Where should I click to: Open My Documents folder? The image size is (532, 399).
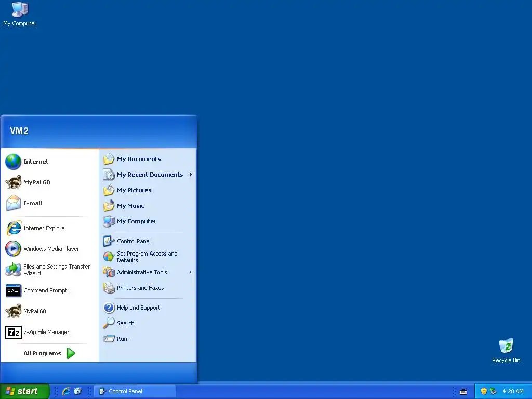pos(148,159)
